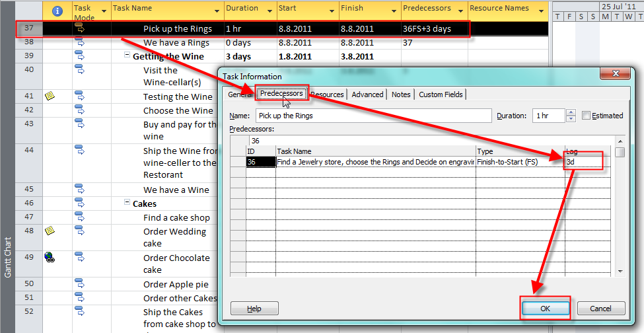Click the Cancel button in the dialog
This screenshot has height=333, width=644.
tap(600, 309)
